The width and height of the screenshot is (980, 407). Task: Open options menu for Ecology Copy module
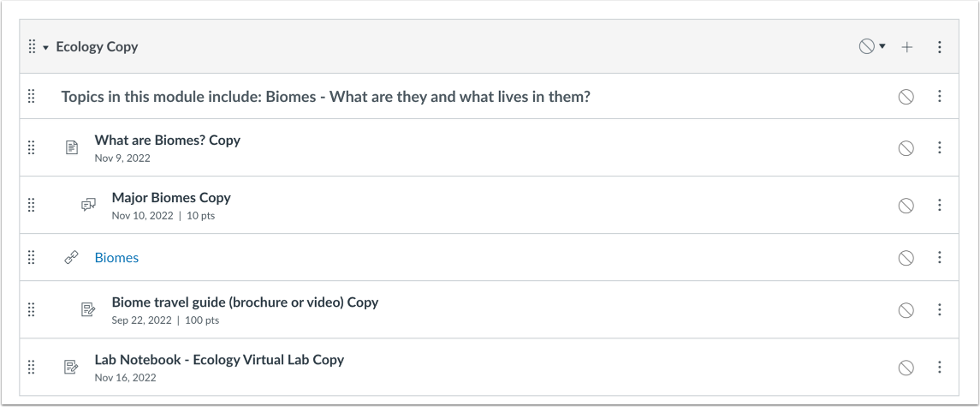940,47
